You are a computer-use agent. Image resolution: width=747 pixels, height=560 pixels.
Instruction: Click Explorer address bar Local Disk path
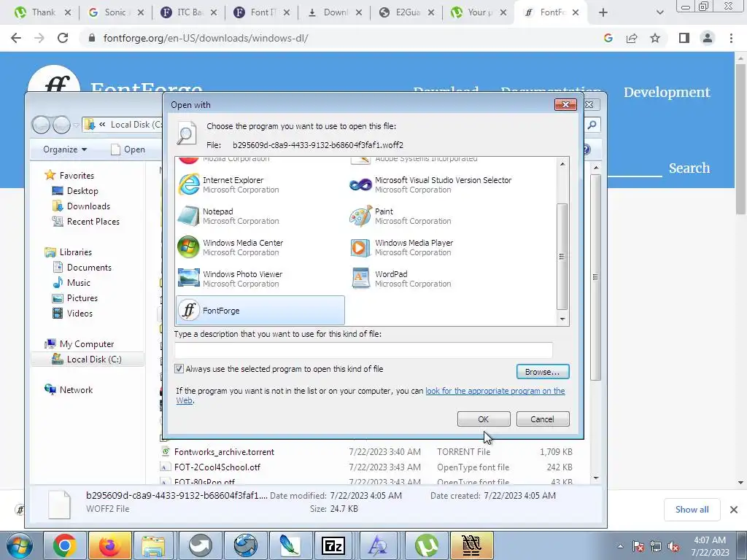click(136, 125)
